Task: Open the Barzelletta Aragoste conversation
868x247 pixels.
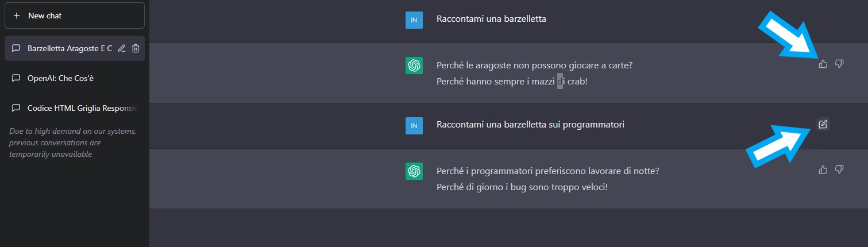Action: [70, 49]
